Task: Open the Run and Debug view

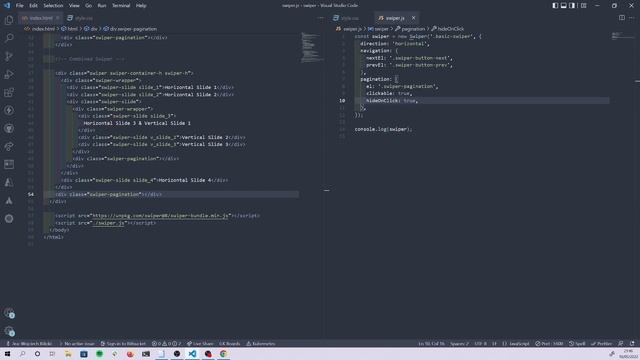Action: click(9, 74)
